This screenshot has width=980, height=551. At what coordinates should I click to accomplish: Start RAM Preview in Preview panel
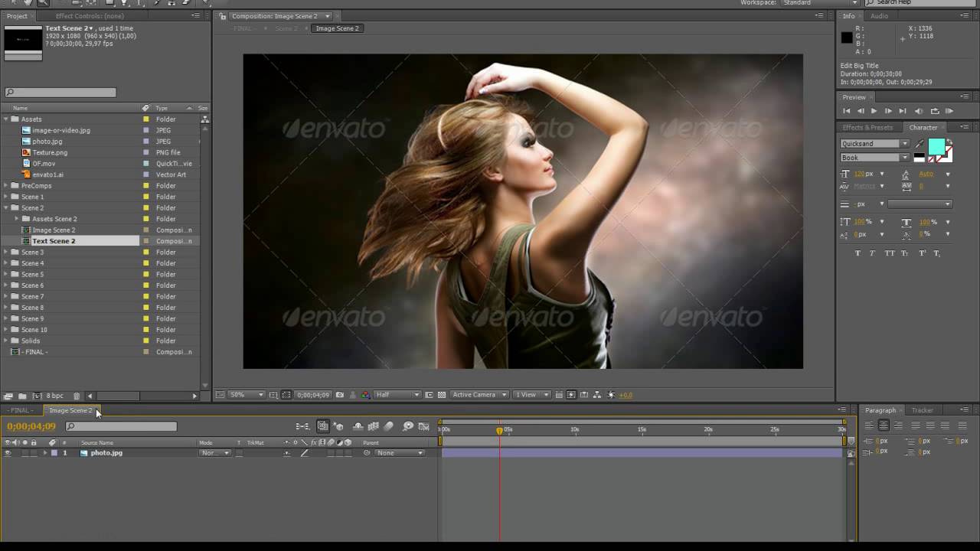click(x=949, y=111)
